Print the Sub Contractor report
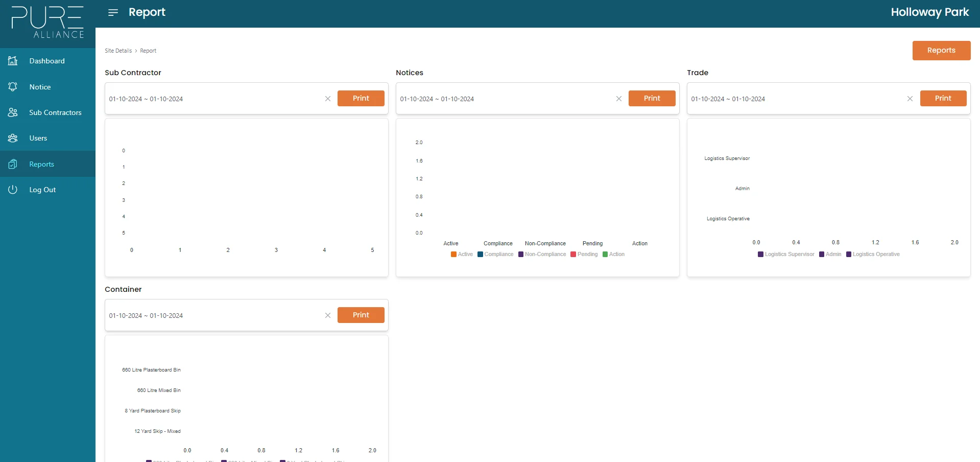 361,98
